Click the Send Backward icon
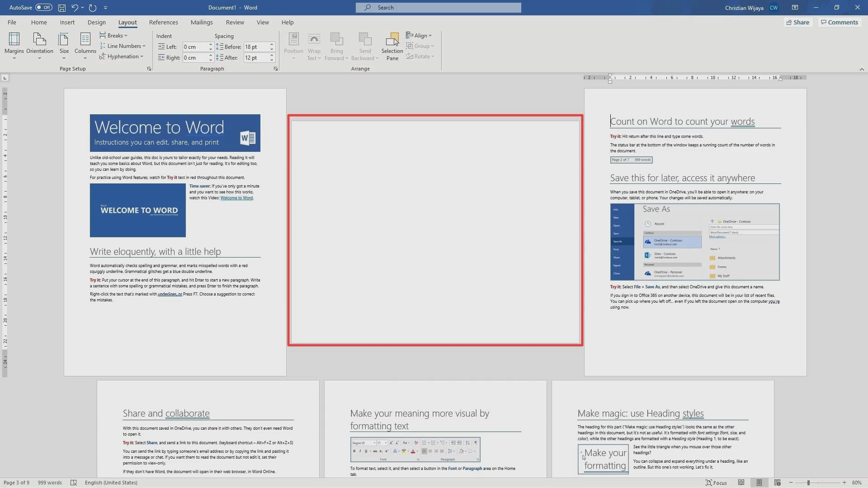 (x=365, y=40)
